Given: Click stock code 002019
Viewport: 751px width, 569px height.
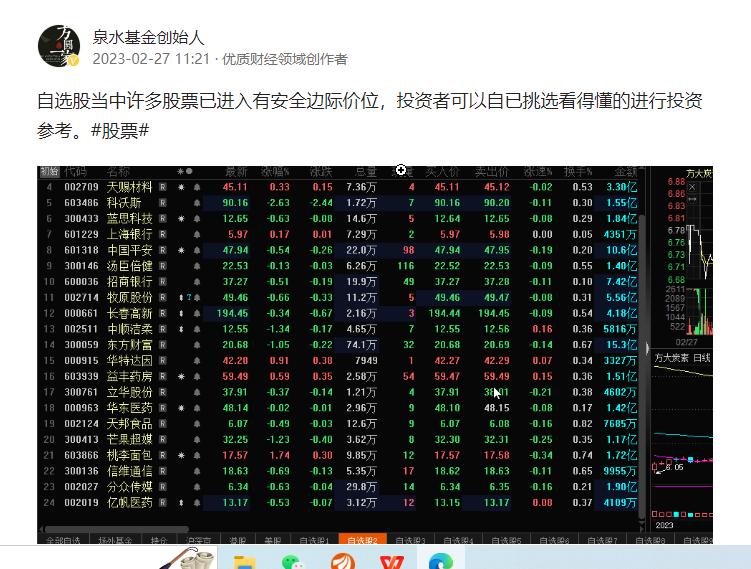Looking at the screenshot, I should [x=81, y=503].
